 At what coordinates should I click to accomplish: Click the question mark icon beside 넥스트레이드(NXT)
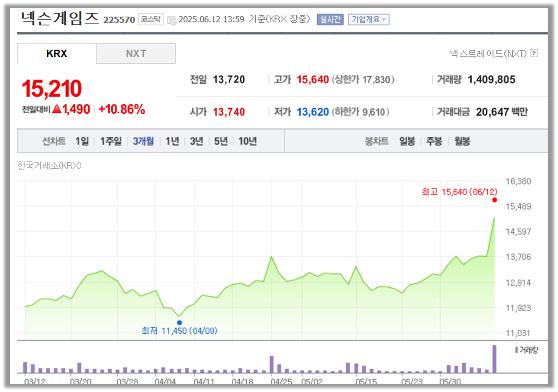(534, 53)
